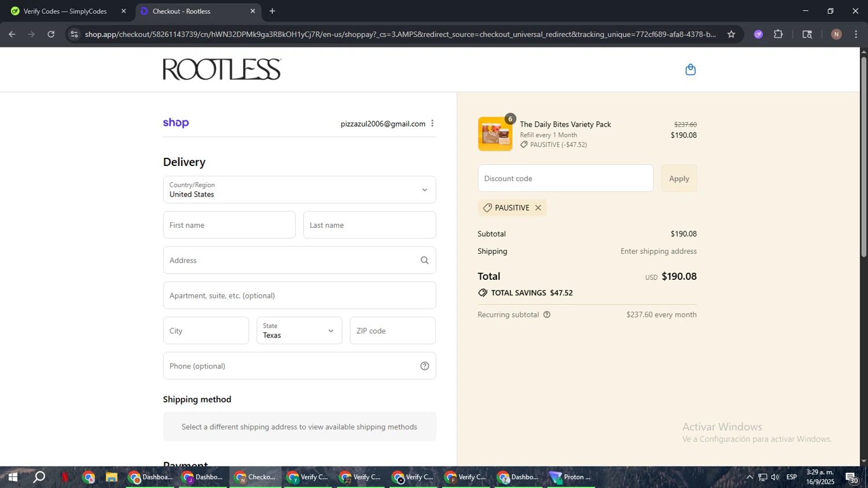The image size is (868, 488).
Task: Open File Explorer from the taskbar
Action: (x=112, y=477)
